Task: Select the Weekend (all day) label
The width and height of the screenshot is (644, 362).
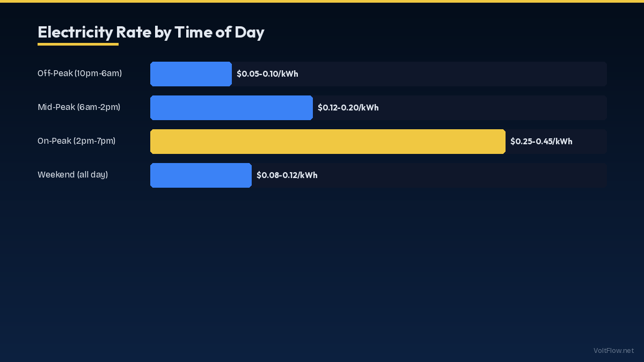Action: coord(72,175)
